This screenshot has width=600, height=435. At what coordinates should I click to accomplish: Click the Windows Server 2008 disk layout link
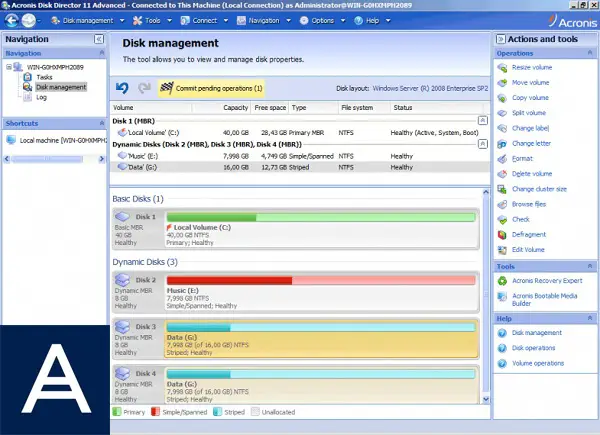(430, 88)
